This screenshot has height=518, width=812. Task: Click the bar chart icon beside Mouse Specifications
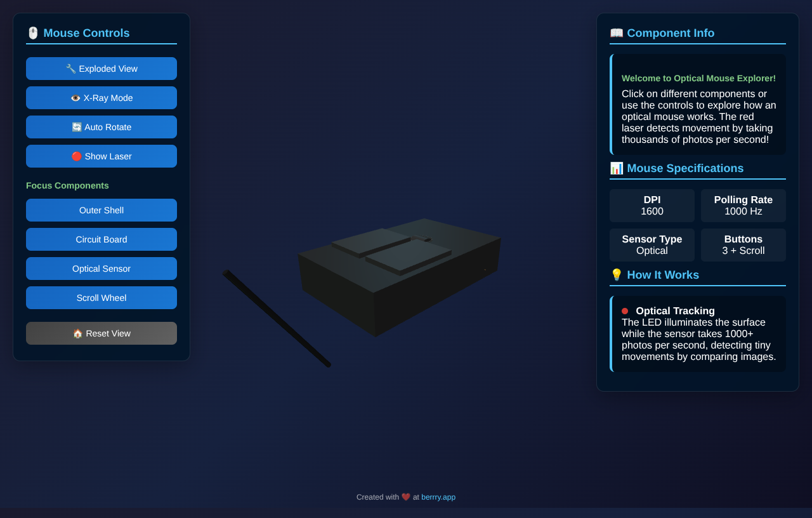(x=615, y=168)
